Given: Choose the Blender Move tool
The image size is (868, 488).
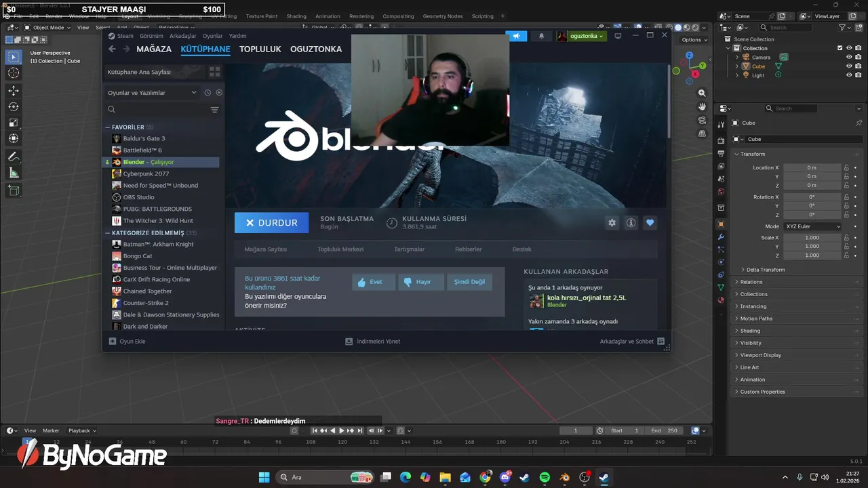Looking at the screenshot, I should pyautogui.click(x=14, y=90).
